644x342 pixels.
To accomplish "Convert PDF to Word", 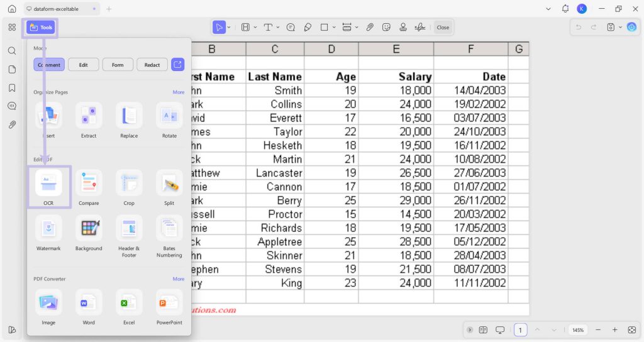I will click(89, 307).
